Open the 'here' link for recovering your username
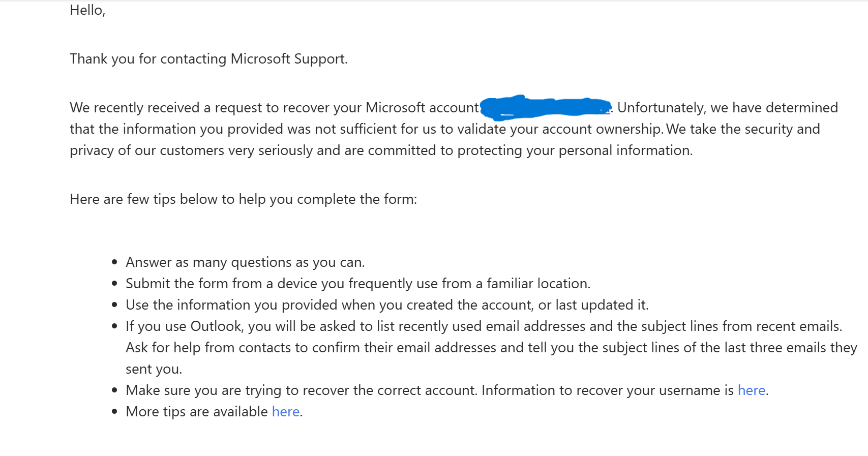 coord(751,390)
